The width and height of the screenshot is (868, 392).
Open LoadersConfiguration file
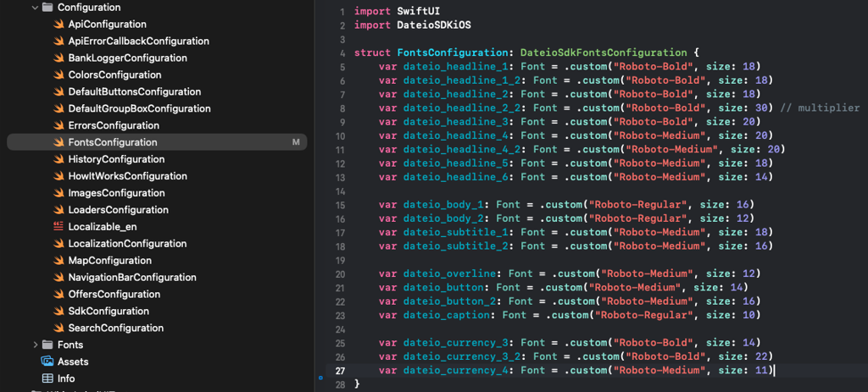(x=119, y=210)
